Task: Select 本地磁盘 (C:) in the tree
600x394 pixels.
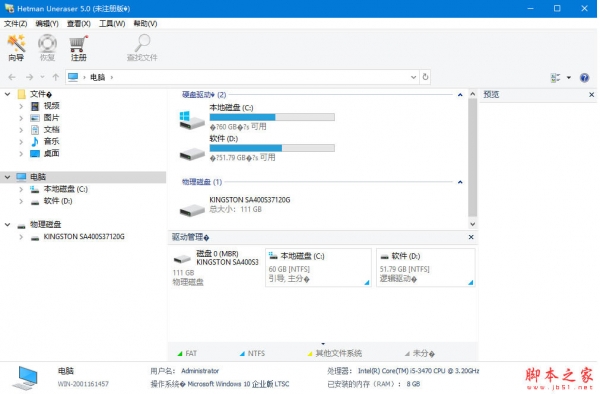Action: (x=65, y=189)
